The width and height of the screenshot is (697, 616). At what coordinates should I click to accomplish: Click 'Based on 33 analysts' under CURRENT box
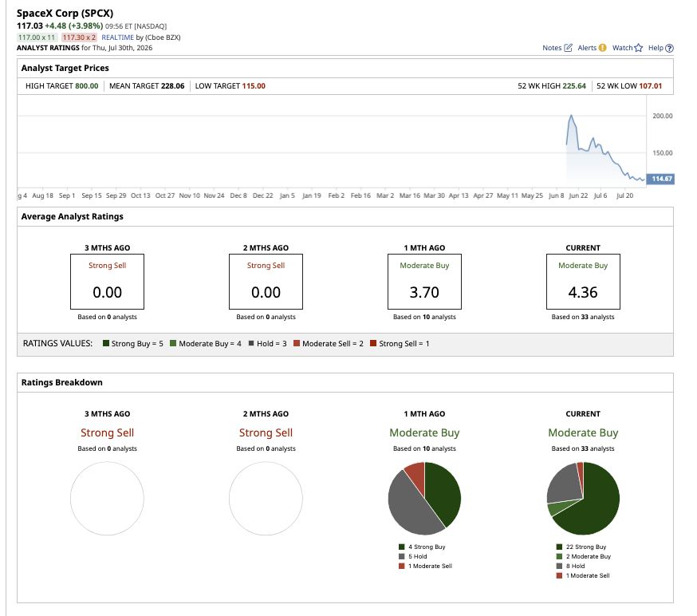[583, 317]
